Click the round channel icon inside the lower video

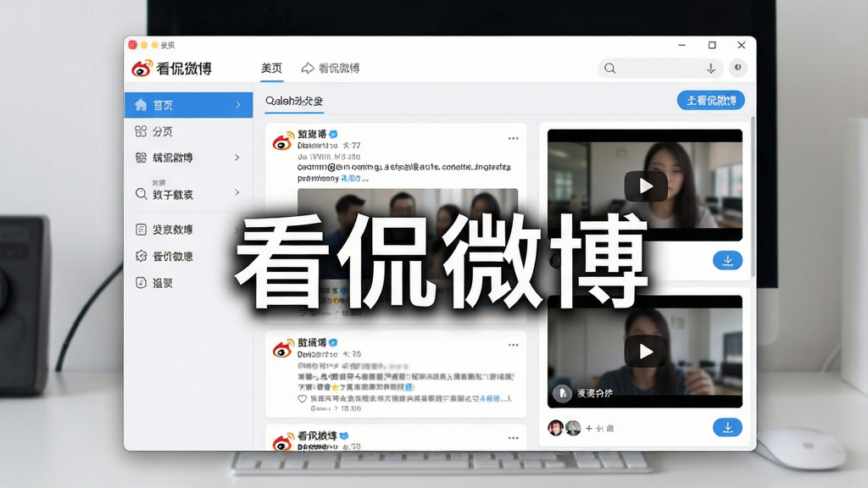pyautogui.click(x=562, y=393)
